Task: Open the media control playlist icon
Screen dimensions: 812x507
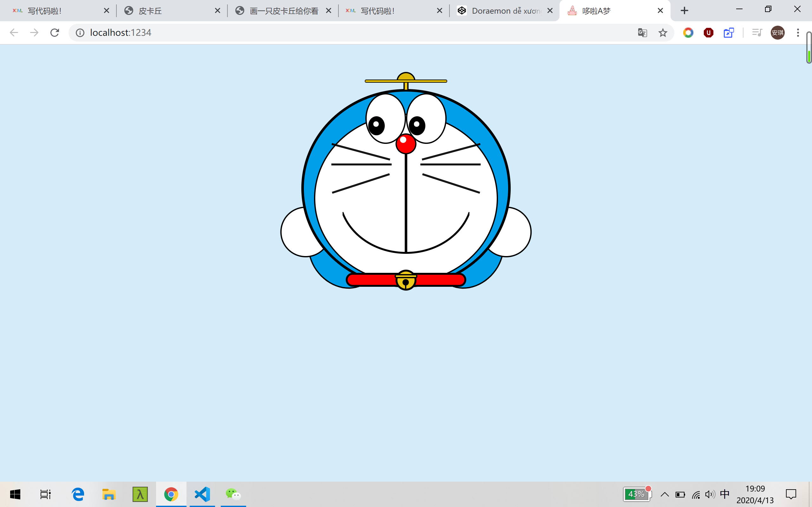Action: point(757,33)
